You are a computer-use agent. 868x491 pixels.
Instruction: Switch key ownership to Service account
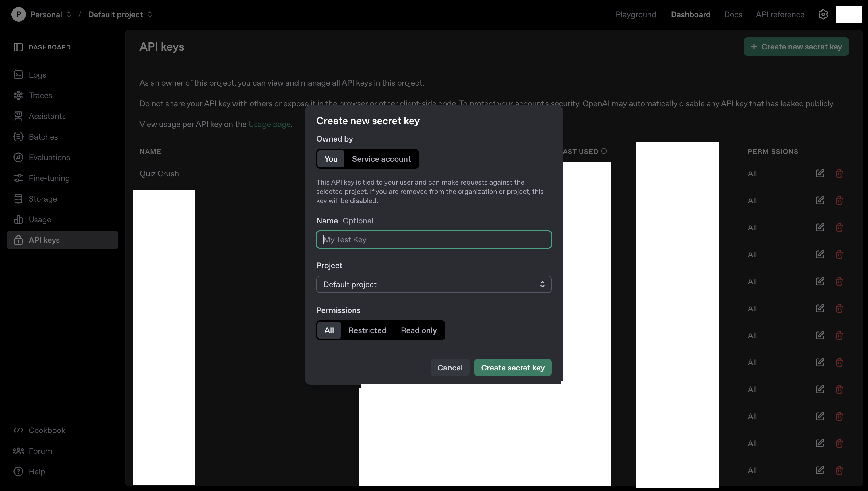coord(381,159)
